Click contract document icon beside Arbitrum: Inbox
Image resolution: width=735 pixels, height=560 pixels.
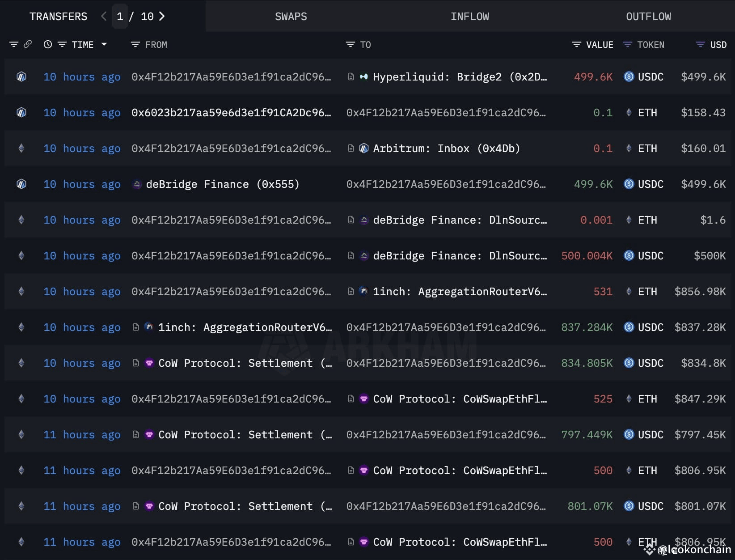pyautogui.click(x=351, y=148)
